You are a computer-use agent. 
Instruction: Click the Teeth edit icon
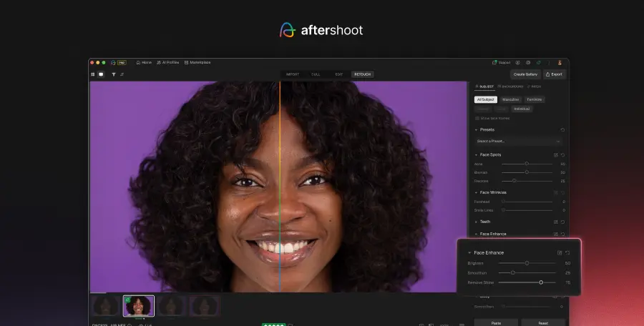(556, 222)
